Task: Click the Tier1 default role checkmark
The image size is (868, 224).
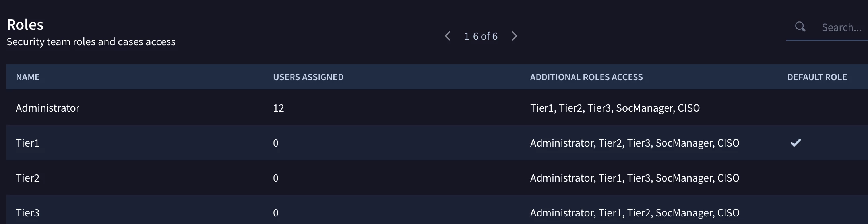Action: click(x=796, y=143)
